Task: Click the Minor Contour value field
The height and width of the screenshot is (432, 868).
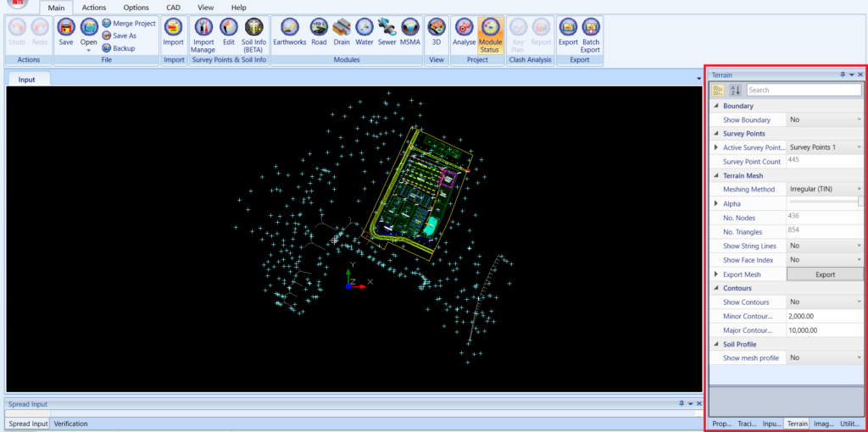Action: (825, 317)
